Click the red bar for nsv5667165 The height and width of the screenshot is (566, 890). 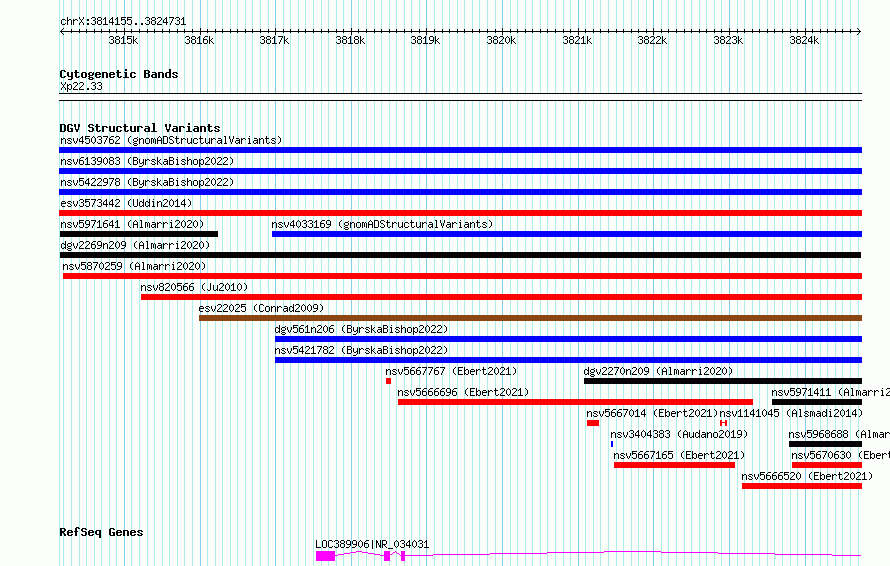click(674, 466)
